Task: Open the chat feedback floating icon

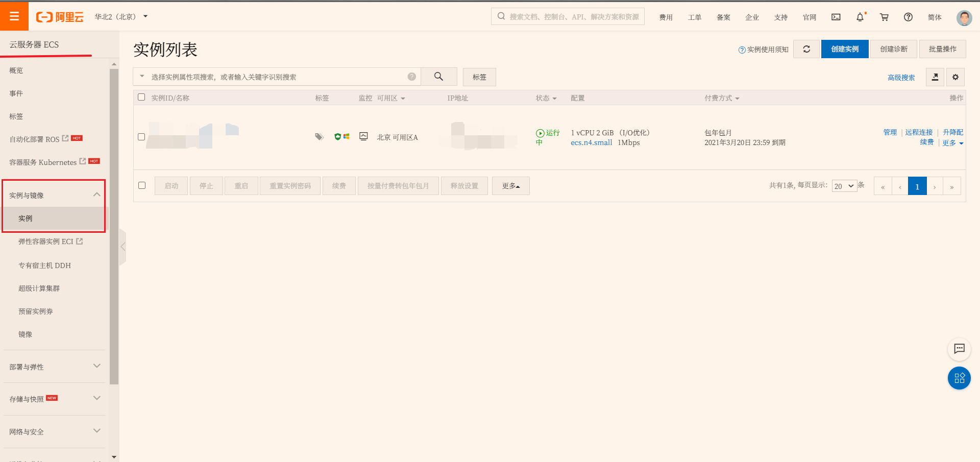Action: (x=959, y=349)
